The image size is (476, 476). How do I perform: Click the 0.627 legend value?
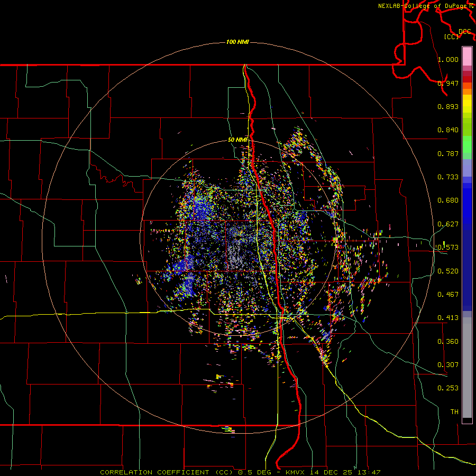tap(448, 224)
